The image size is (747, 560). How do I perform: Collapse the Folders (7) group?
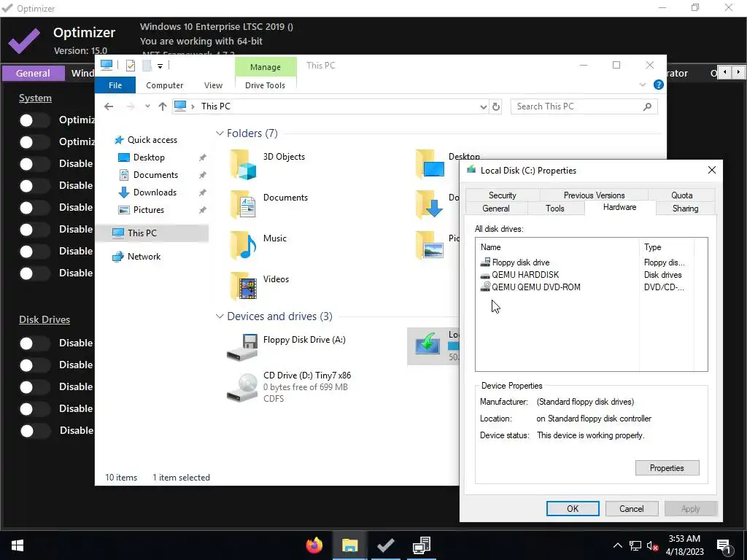coord(220,133)
